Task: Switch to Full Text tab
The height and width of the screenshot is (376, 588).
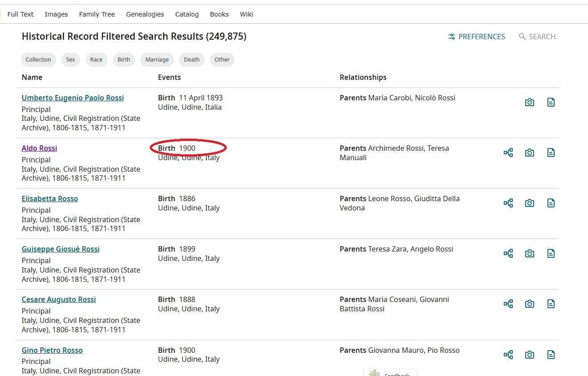Action: click(20, 14)
